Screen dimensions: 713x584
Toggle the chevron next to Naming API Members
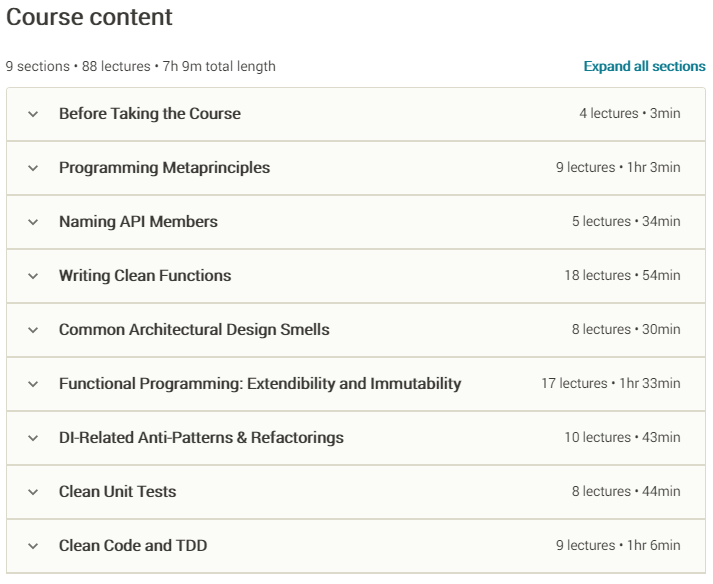33,222
